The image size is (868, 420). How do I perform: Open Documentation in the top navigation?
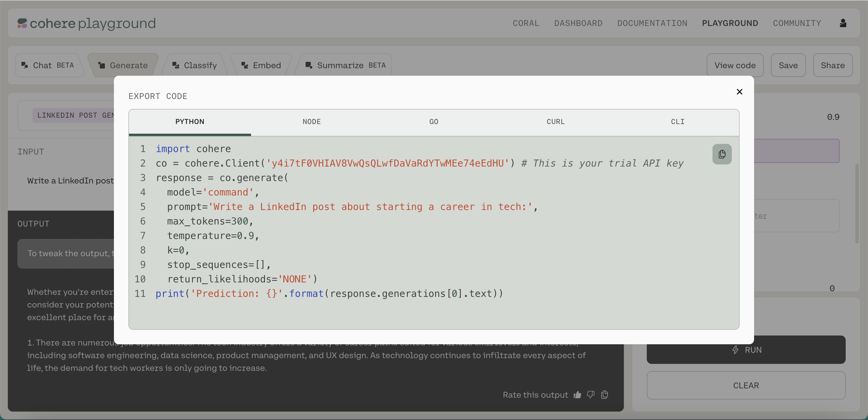pos(652,23)
